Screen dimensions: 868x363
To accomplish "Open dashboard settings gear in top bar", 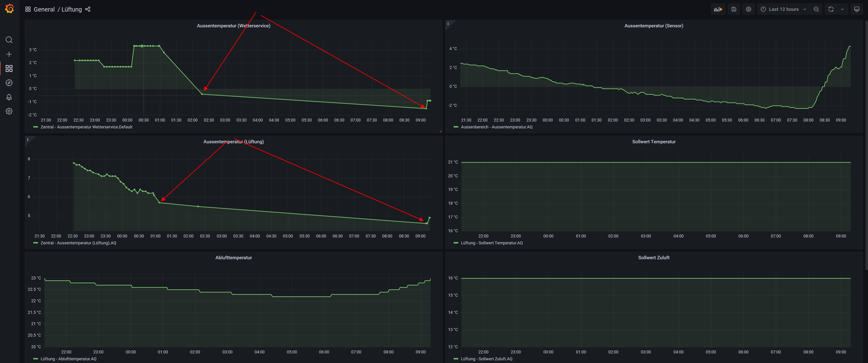I will pyautogui.click(x=748, y=9).
